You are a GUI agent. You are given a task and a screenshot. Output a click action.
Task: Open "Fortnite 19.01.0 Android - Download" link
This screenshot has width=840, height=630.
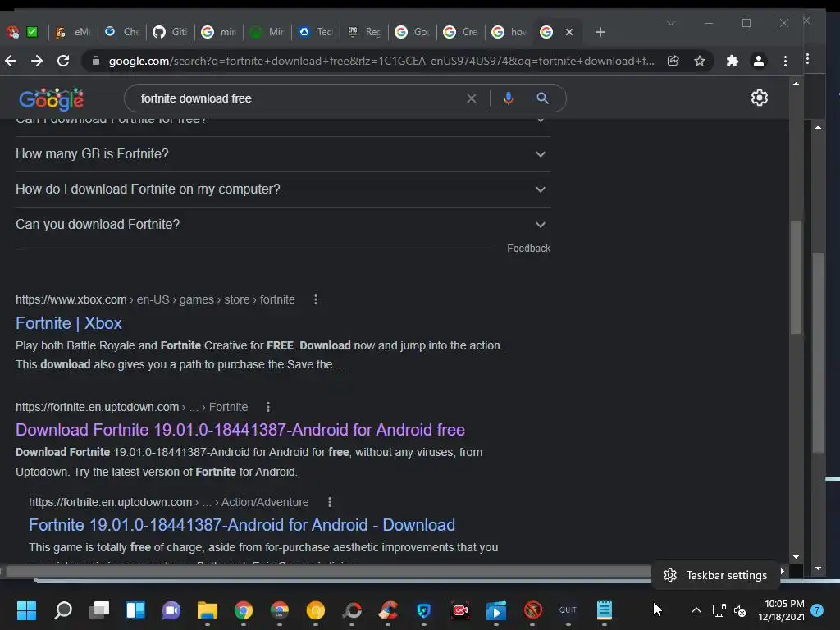pyautogui.click(x=242, y=525)
